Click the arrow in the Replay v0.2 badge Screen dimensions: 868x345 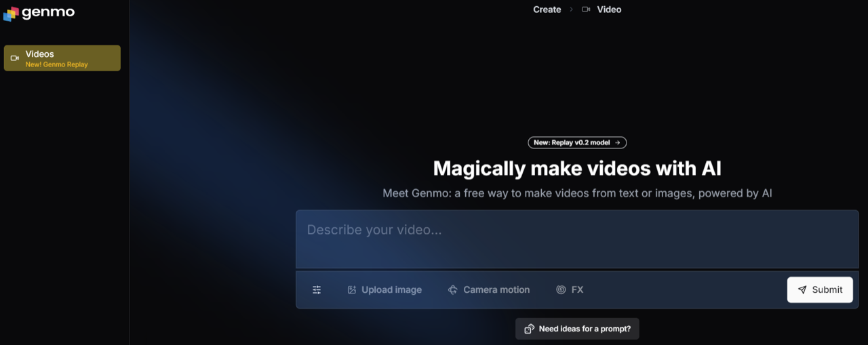[x=617, y=142]
